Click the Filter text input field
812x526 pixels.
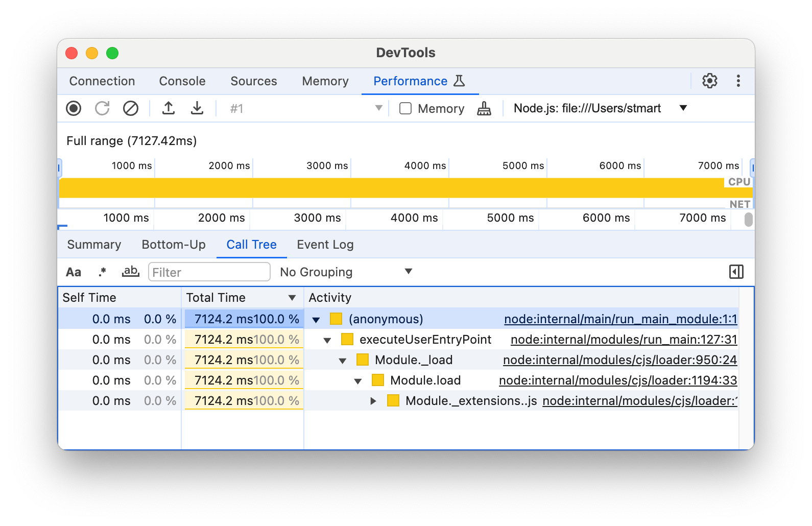(x=209, y=272)
